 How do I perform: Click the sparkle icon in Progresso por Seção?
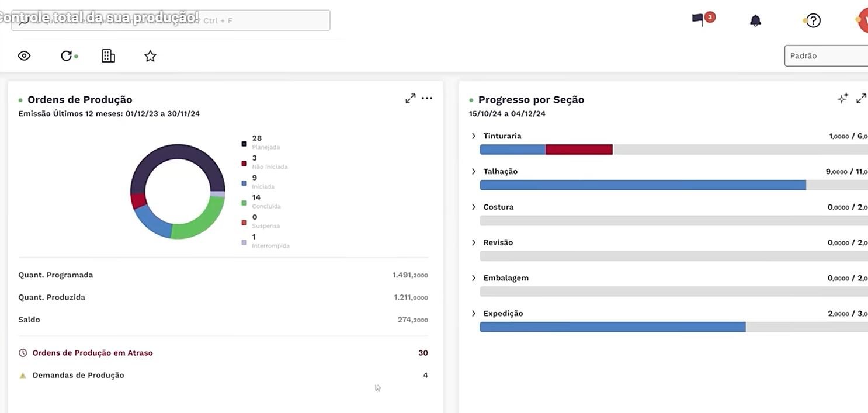pos(842,99)
